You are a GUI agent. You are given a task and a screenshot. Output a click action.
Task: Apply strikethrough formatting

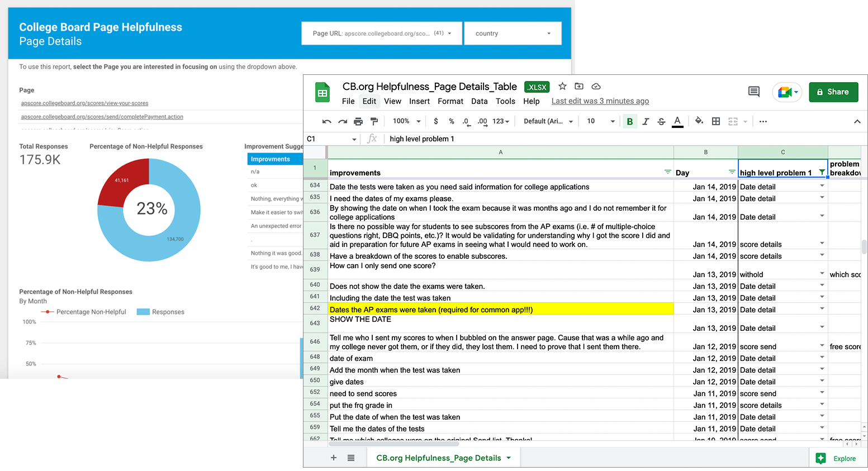click(661, 121)
